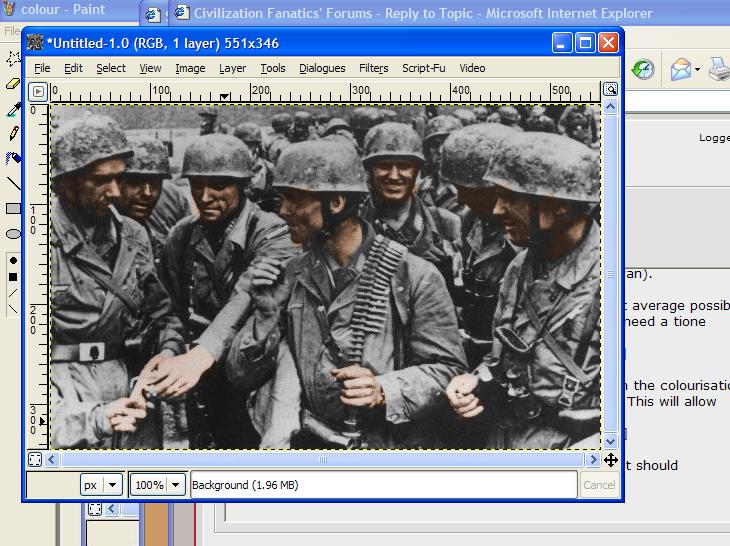Maximize the GIMP image window

[585, 43]
